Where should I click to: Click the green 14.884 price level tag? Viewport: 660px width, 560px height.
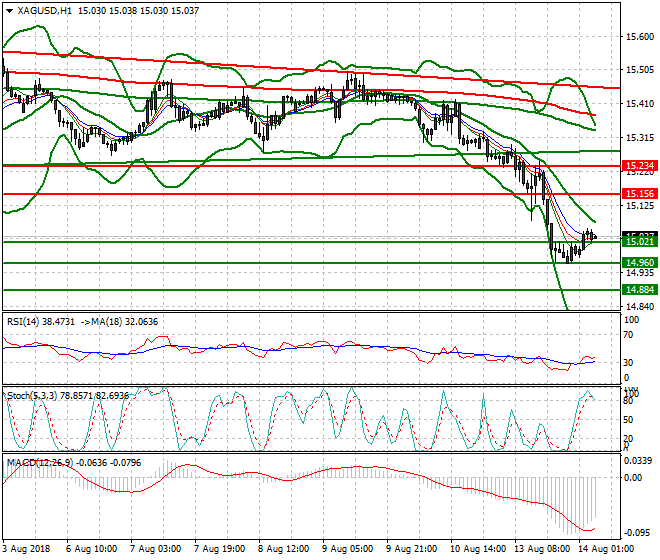pyautogui.click(x=638, y=289)
